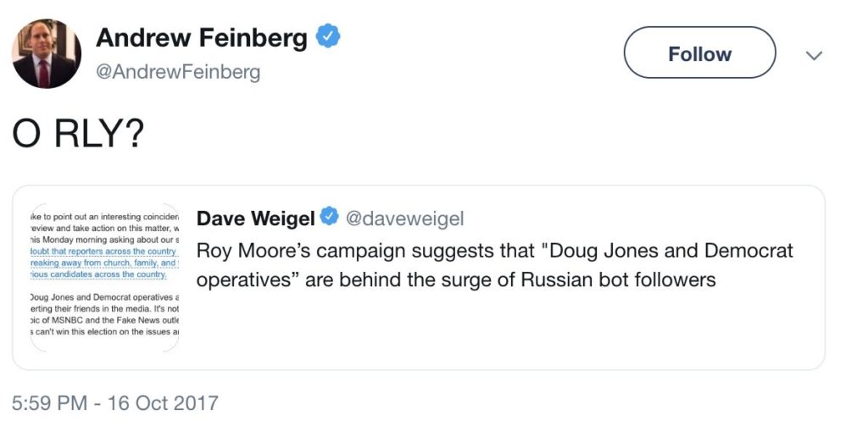Follow Andrew Feinberg

(699, 53)
